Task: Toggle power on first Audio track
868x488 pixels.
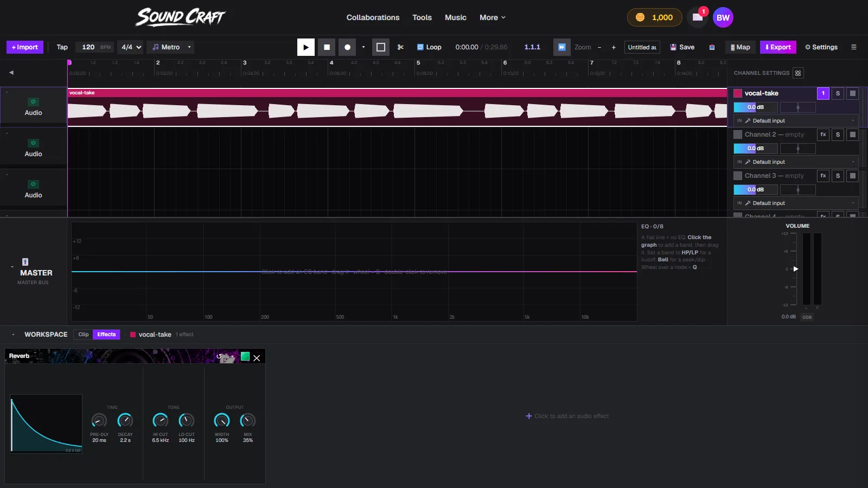Action: tap(33, 101)
